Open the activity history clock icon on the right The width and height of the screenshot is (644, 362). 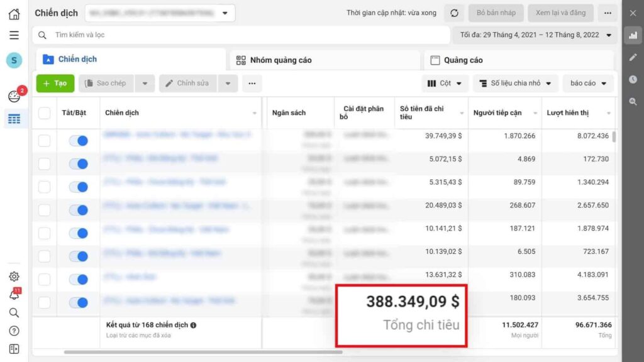[633, 79]
